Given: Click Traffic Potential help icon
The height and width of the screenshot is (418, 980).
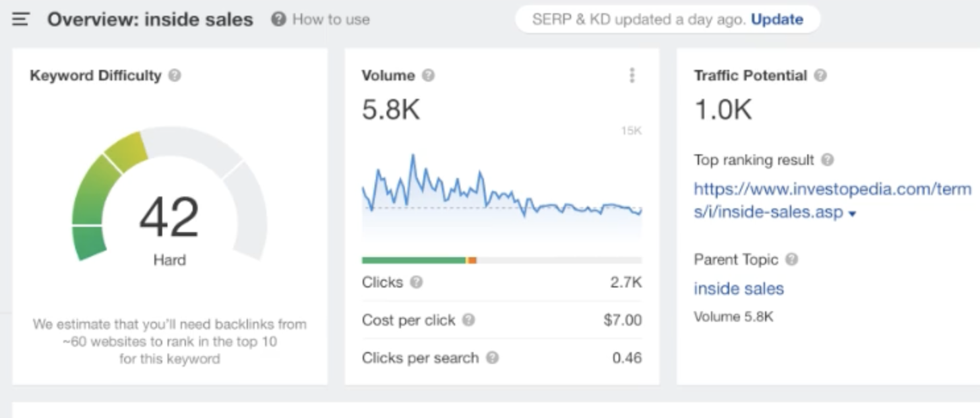Looking at the screenshot, I should (x=820, y=76).
